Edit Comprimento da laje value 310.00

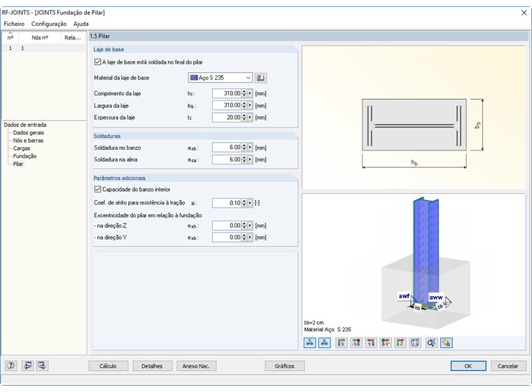[227, 93]
